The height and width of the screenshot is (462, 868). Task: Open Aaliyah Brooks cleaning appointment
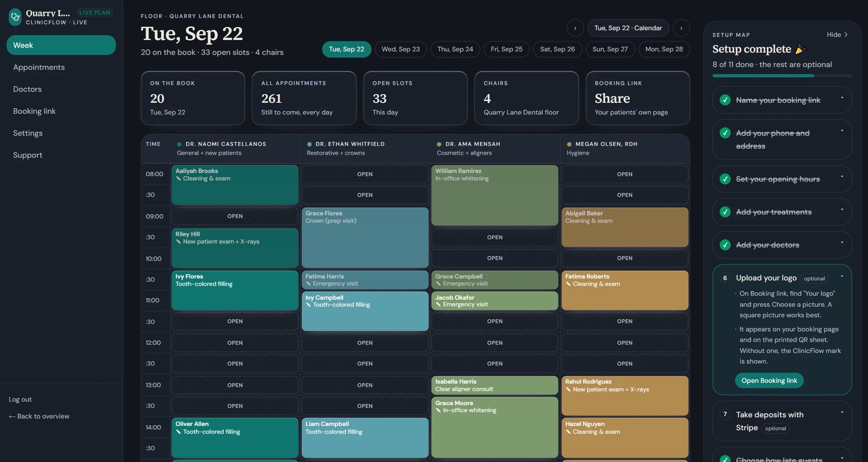[235, 185]
